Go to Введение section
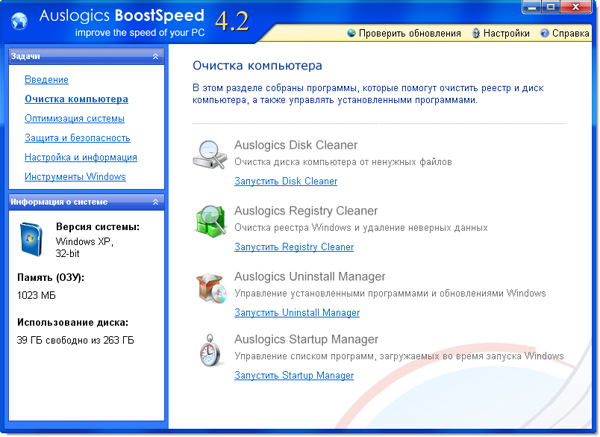Viewport: 600px width, 437px height. click(x=46, y=80)
